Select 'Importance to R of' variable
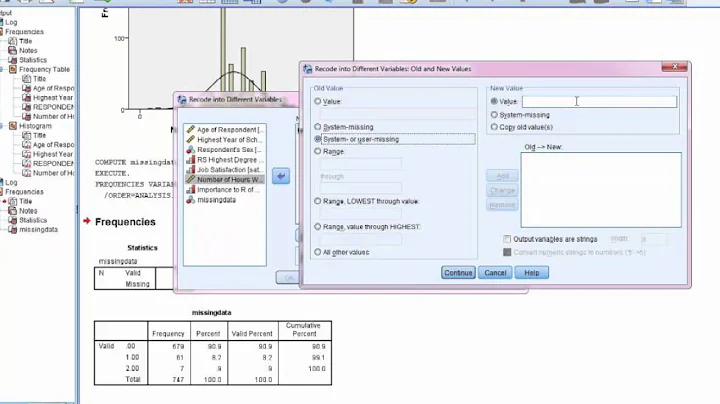This screenshot has width=720, height=404. coord(225,190)
